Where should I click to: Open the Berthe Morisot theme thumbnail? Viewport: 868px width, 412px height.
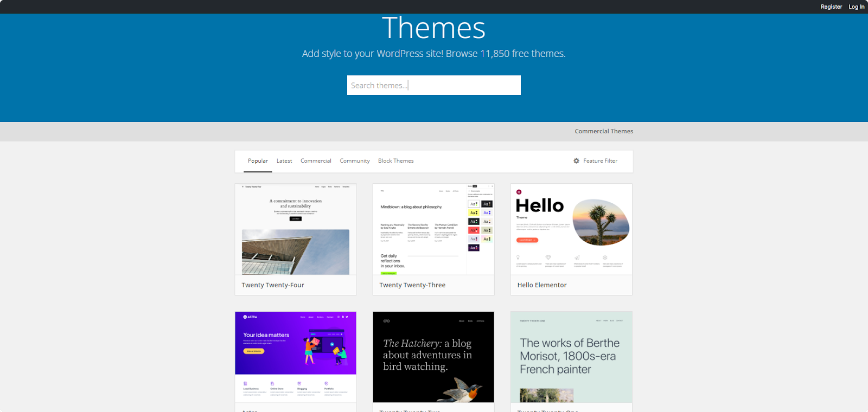(571, 357)
